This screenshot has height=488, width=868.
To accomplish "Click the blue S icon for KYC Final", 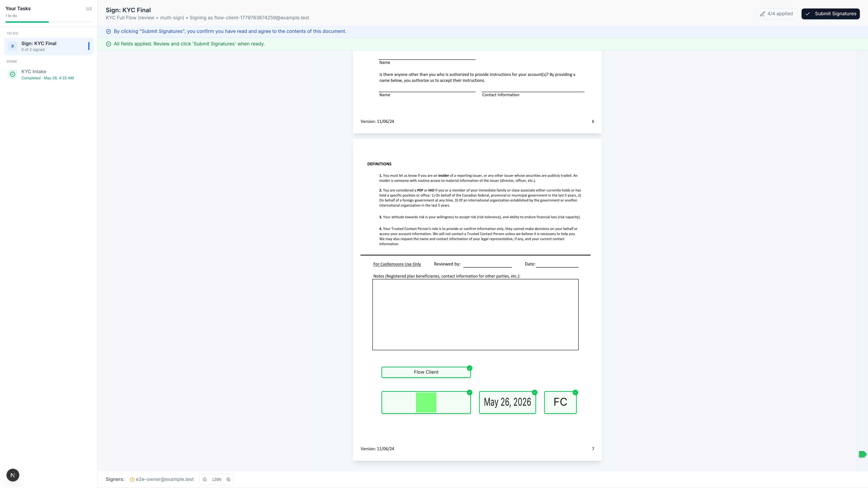I will pyautogui.click(x=13, y=46).
